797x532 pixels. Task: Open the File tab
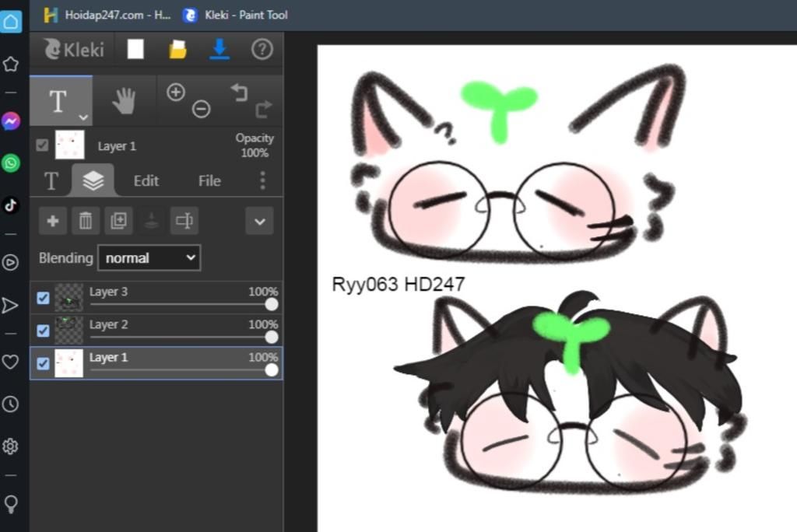(209, 181)
